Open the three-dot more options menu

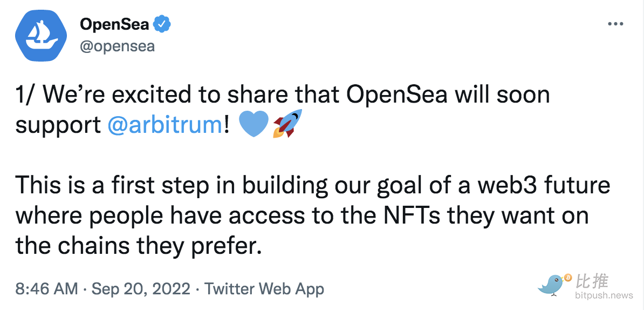click(616, 24)
